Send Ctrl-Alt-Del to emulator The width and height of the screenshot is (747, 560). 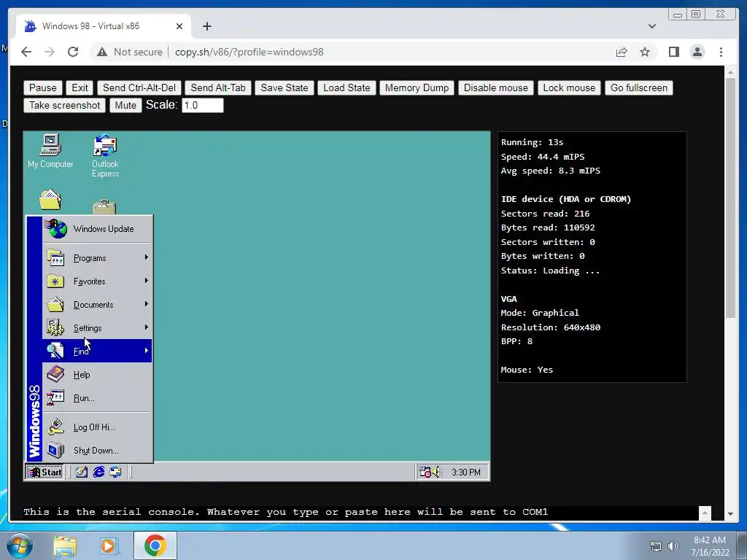139,87
